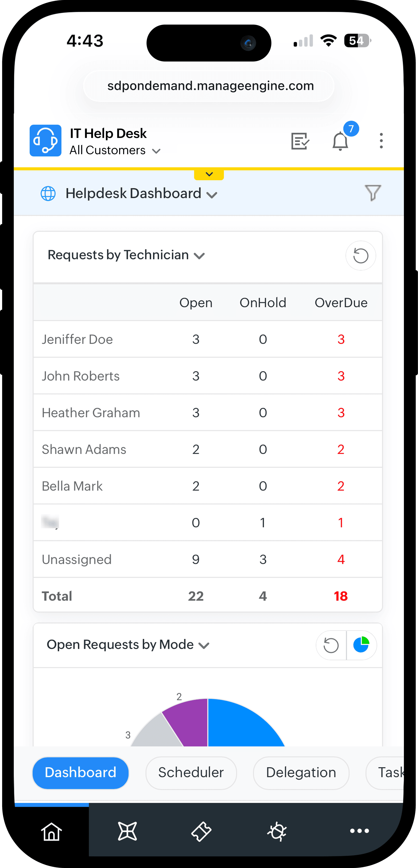The height and width of the screenshot is (868, 418).
Task: Tap the browser address bar URL
Action: [209, 86]
